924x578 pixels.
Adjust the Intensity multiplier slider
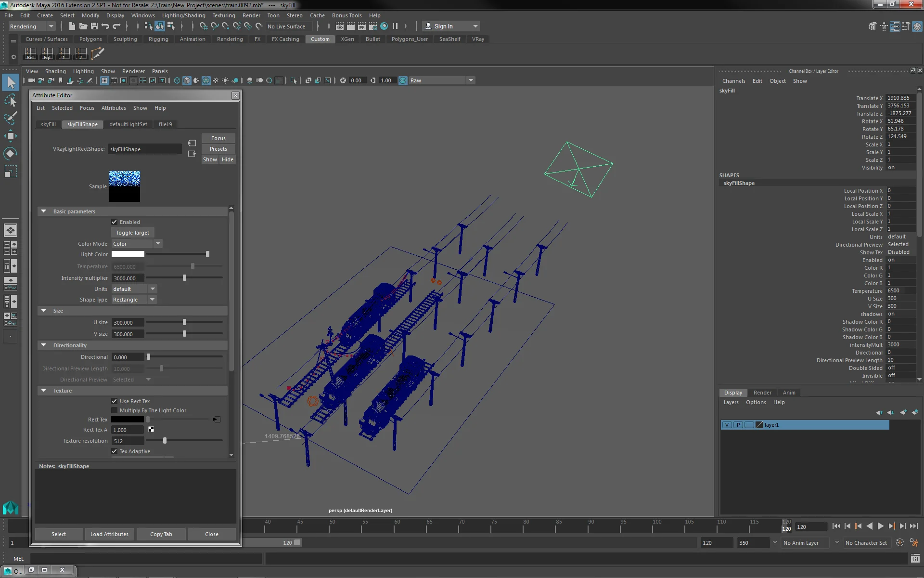pyautogui.click(x=184, y=278)
